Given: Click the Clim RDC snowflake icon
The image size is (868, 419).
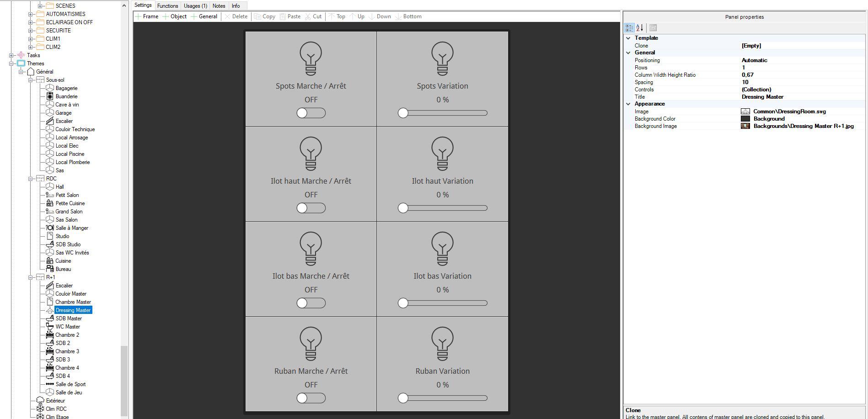Looking at the screenshot, I should click(x=40, y=409).
